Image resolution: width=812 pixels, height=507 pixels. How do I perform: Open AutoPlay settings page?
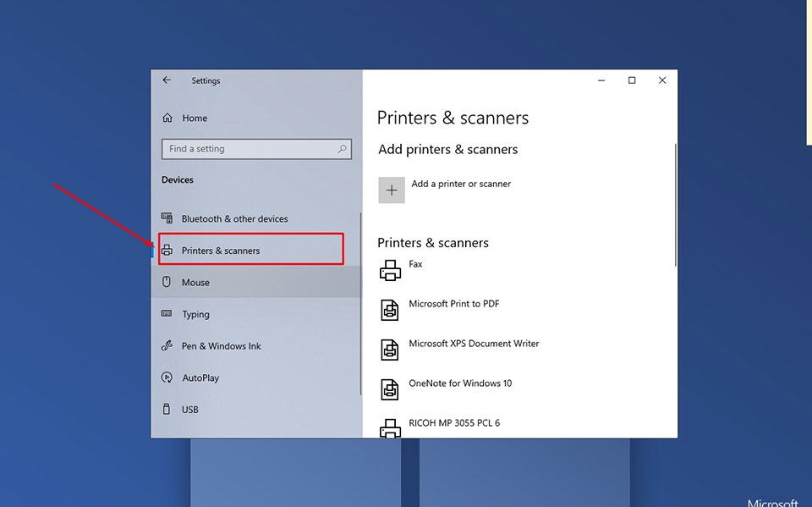200,377
